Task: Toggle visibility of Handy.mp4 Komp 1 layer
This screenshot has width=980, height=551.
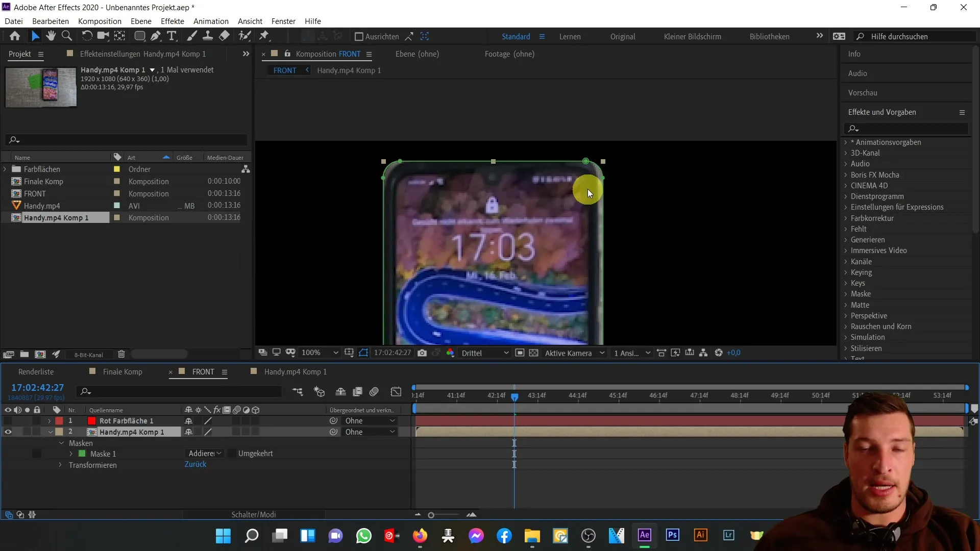Action: 8,432
